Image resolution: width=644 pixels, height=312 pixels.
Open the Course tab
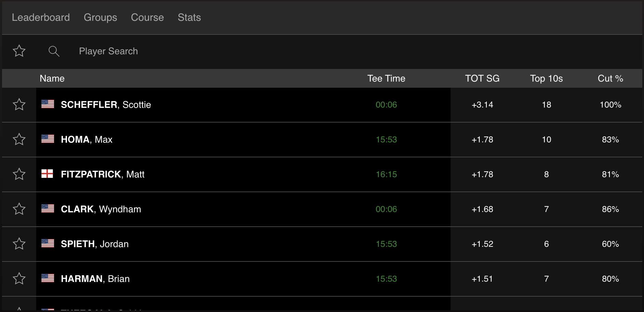147,17
